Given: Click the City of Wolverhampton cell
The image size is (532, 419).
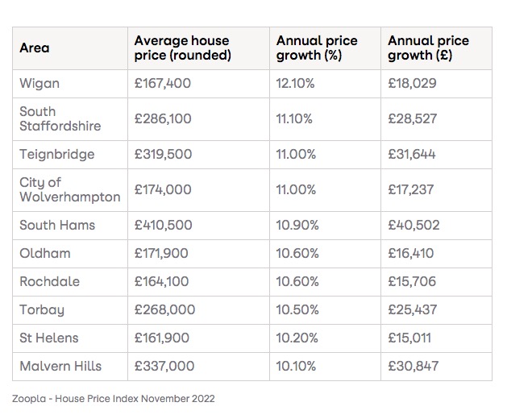Looking at the screenshot, I should coord(69,190).
